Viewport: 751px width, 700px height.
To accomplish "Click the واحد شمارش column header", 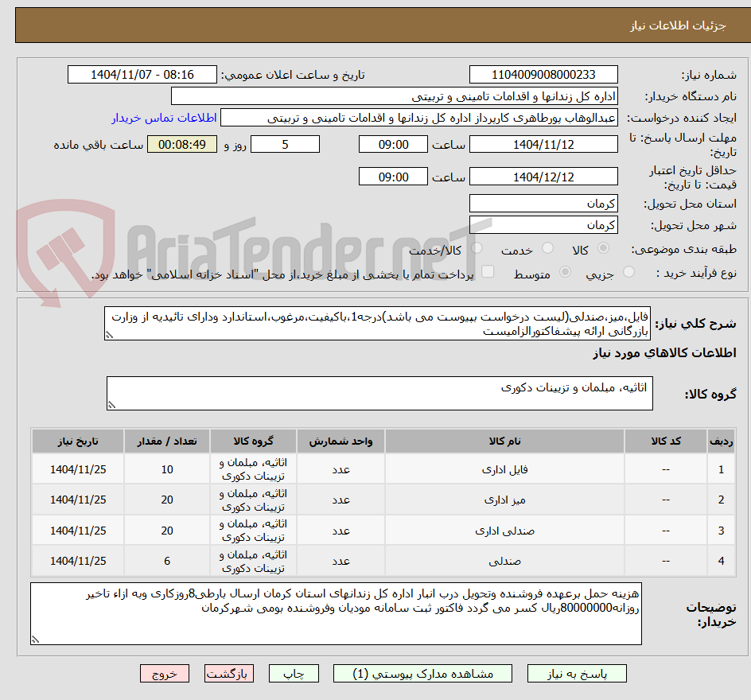I will pyautogui.click(x=340, y=441).
